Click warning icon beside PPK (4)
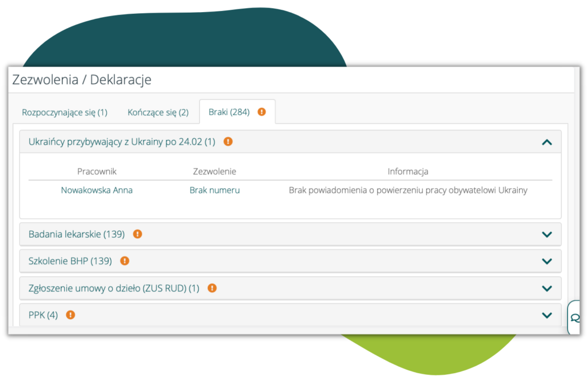 point(71,315)
